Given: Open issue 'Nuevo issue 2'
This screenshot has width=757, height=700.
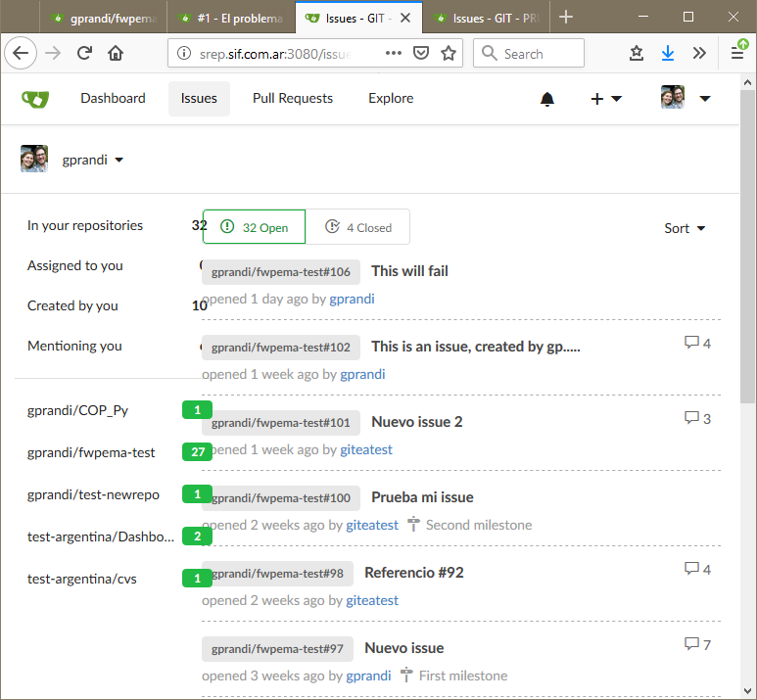Looking at the screenshot, I should point(416,421).
